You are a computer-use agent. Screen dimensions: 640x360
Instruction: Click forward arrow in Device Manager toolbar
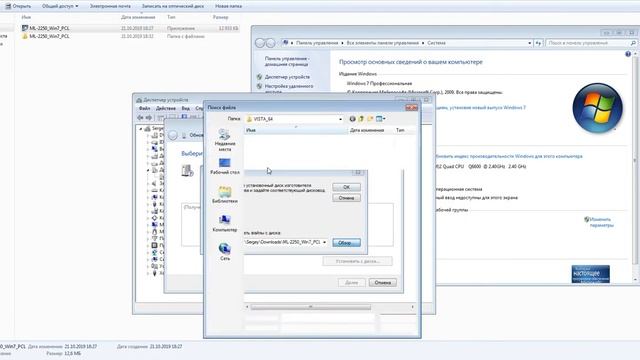point(149,118)
